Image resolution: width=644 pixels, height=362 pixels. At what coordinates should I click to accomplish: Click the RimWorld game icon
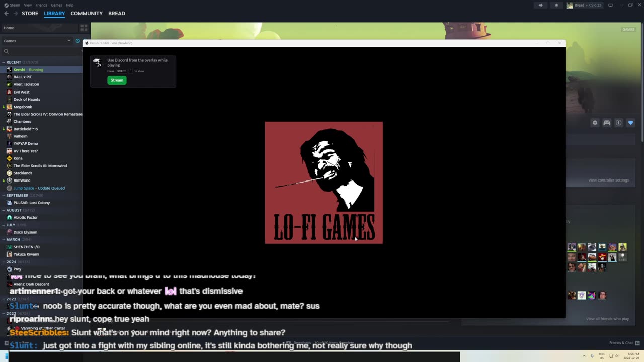(x=9, y=180)
